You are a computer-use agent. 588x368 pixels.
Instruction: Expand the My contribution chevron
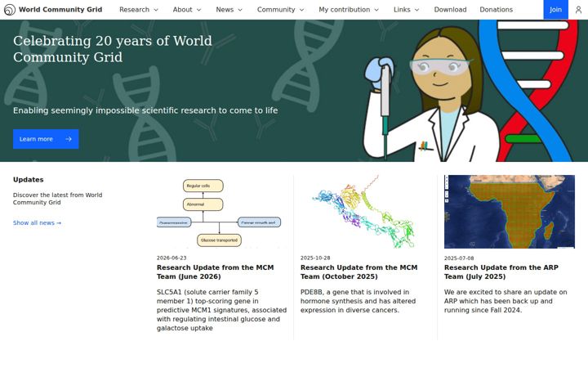[376, 10]
